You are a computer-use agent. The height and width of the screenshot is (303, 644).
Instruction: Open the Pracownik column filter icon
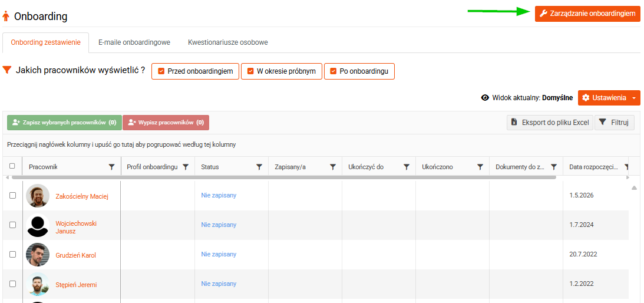point(111,167)
